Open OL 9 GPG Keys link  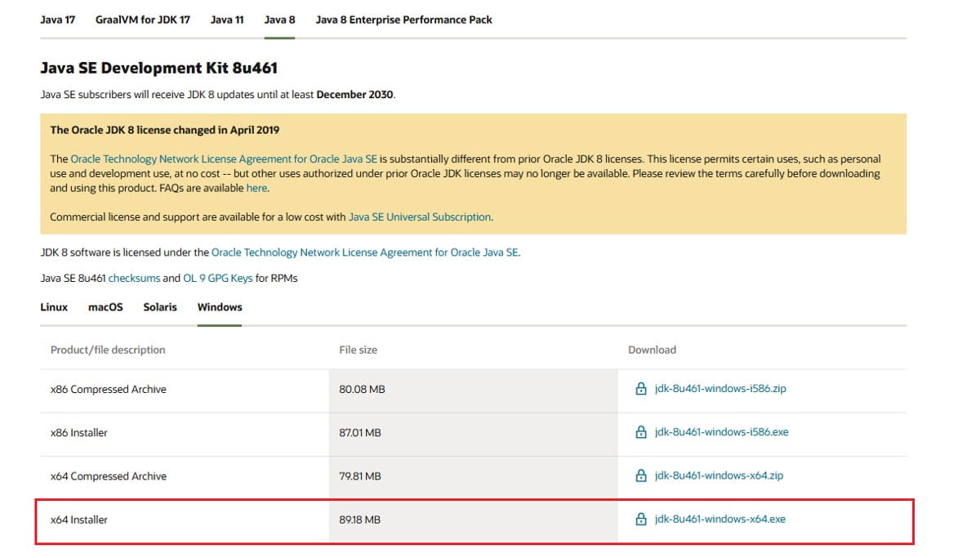click(x=218, y=278)
